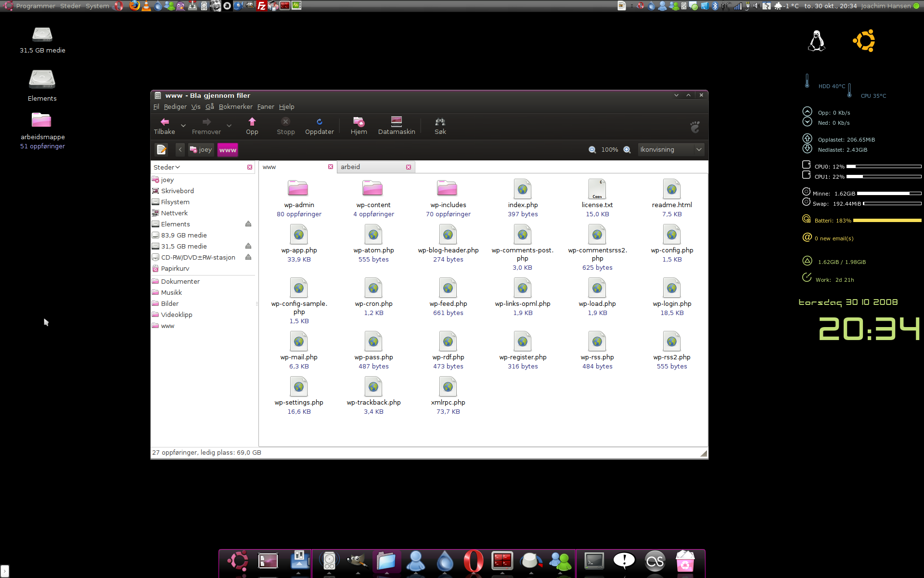Select wp-config.php file icon

coord(672,234)
